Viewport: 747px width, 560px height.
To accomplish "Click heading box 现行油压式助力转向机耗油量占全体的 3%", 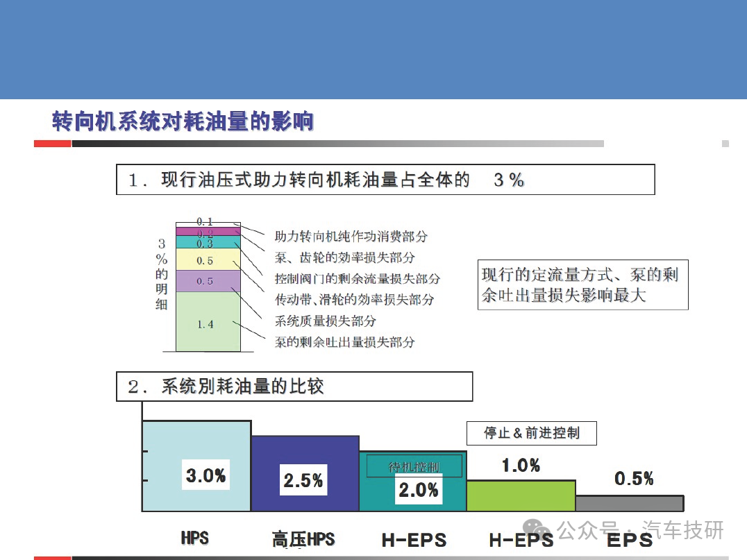I will click(385, 180).
